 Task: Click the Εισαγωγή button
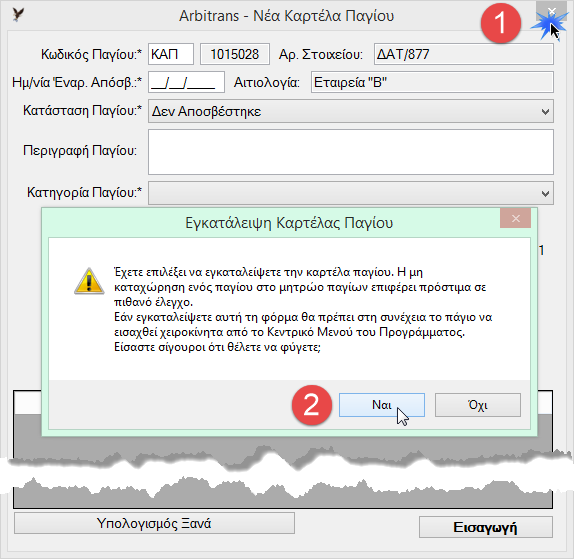point(485,527)
